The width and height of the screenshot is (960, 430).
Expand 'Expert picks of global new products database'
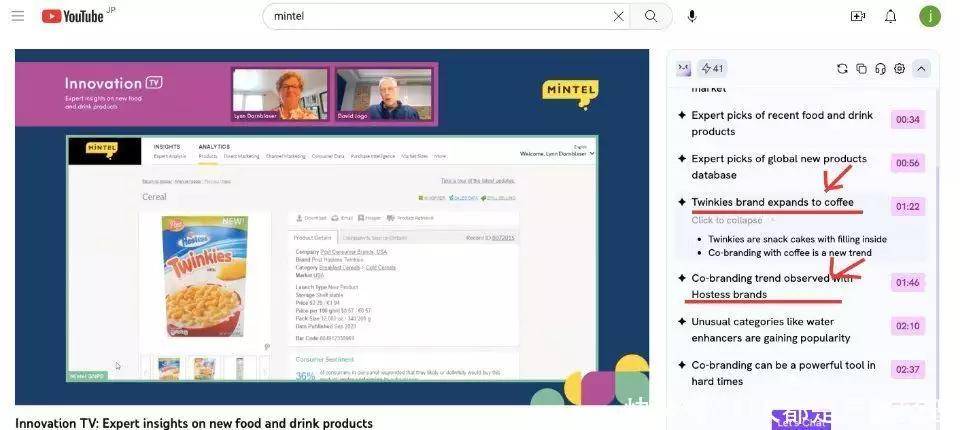tap(779, 167)
